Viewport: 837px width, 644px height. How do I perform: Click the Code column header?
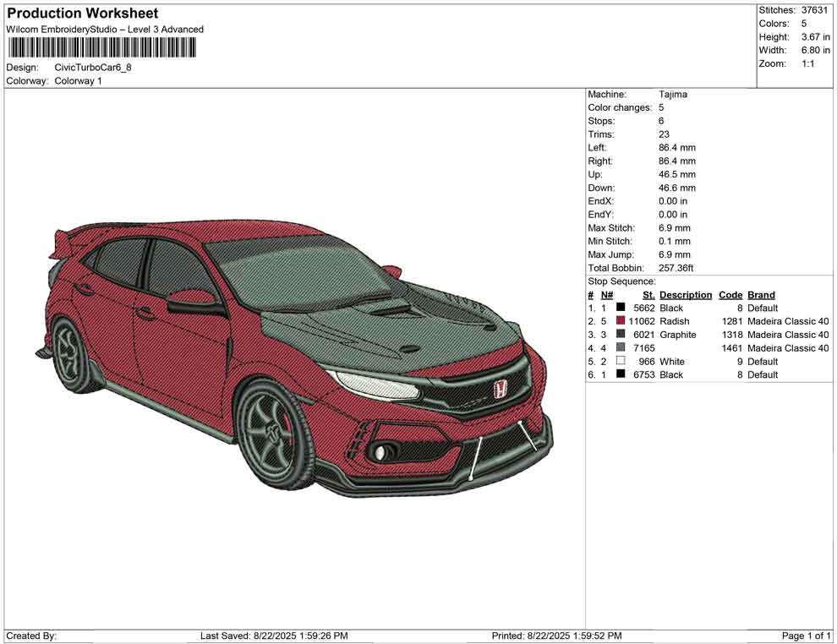point(730,295)
